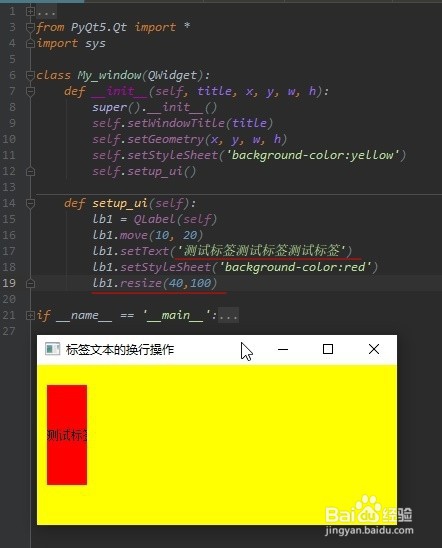Click line number 11 in the gutter
This screenshot has width=442, height=548.
click(x=9, y=155)
